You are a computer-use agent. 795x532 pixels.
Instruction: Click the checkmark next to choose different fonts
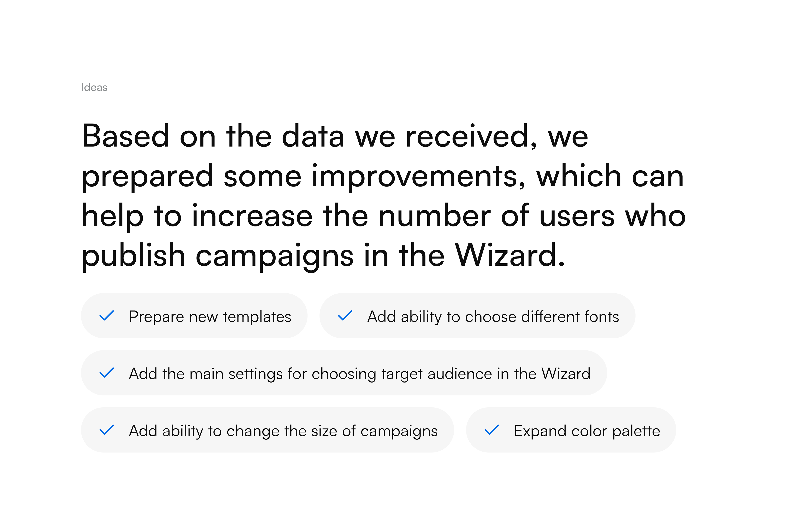pos(345,316)
